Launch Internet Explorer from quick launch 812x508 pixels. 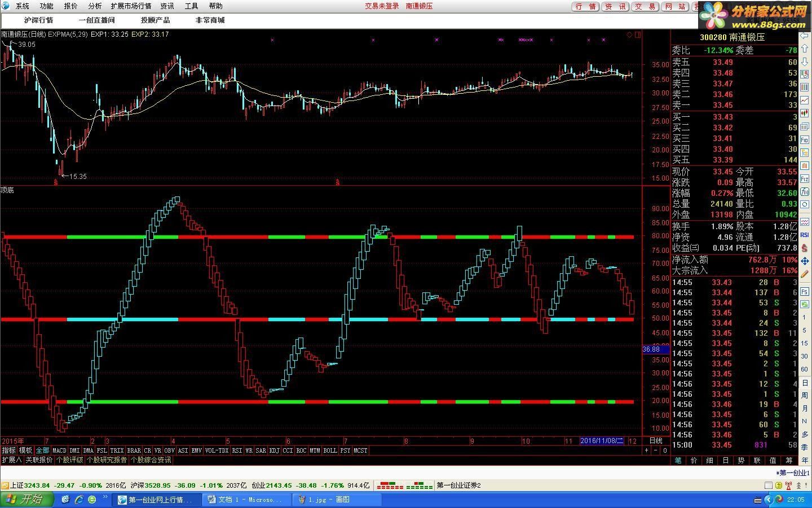(x=79, y=500)
